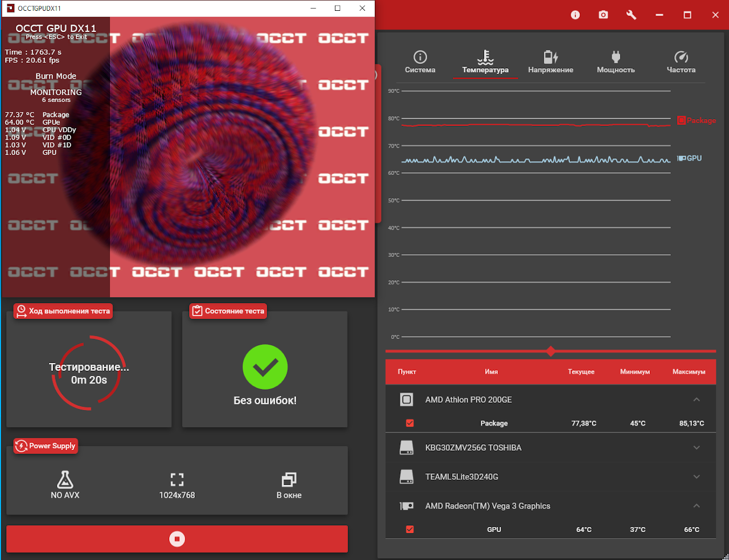This screenshot has height=560, width=729.
Task: Click the 1024x768 resolution option
Action: click(x=177, y=485)
